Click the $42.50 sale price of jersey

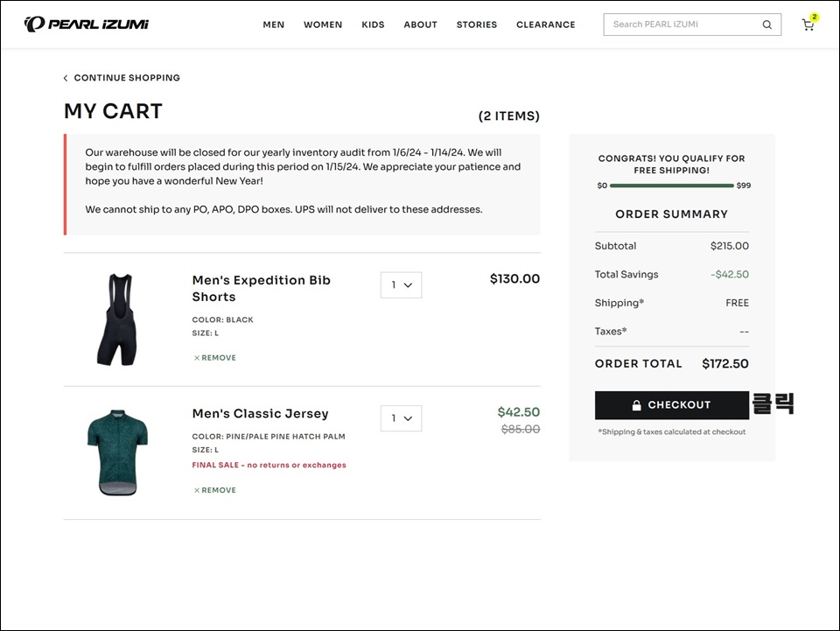point(519,412)
